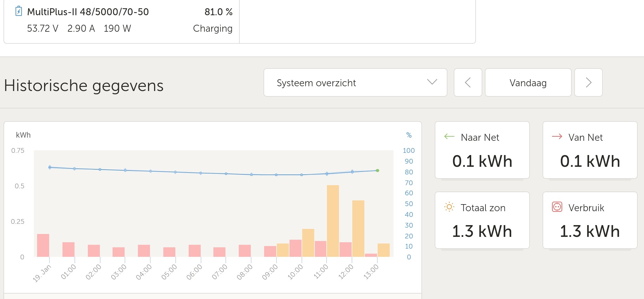Viewport: 644px width, 299px height.
Task: Go to previous day with left chevron
Action: pyautogui.click(x=468, y=82)
